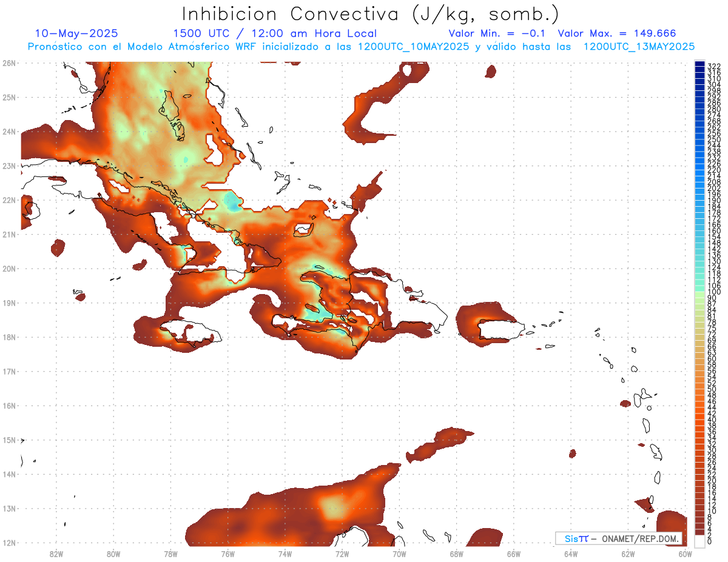Click the '202' value on the color scale

pos(713,188)
